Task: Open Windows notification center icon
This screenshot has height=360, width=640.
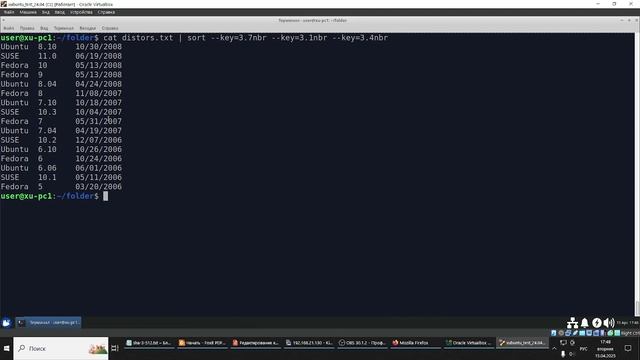Action: coord(628,348)
